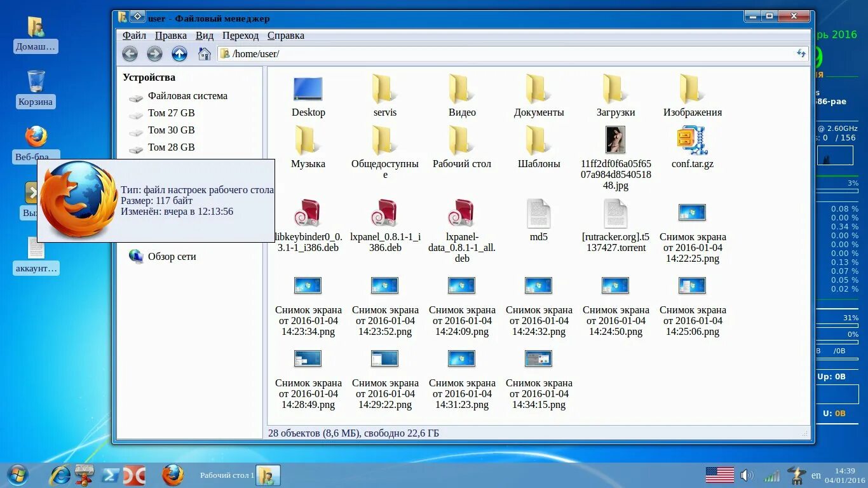Select the Музыка folder
868x488 pixels.
(308, 147)
